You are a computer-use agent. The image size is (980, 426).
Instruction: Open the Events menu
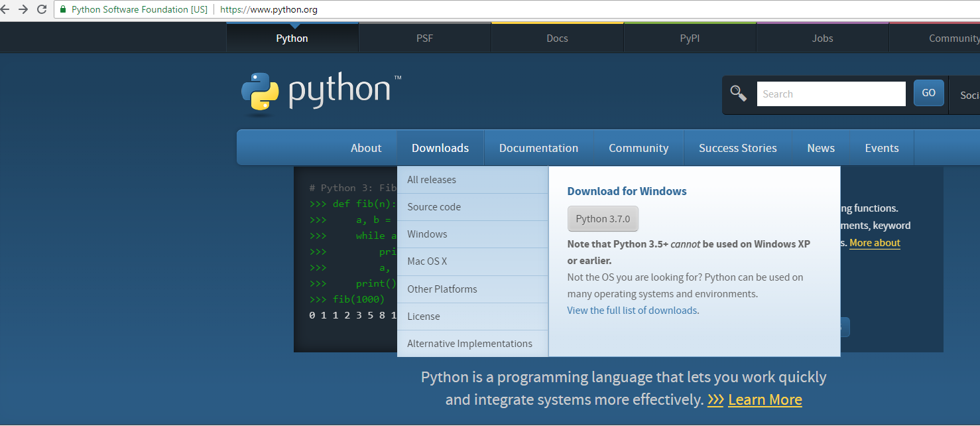882,148
